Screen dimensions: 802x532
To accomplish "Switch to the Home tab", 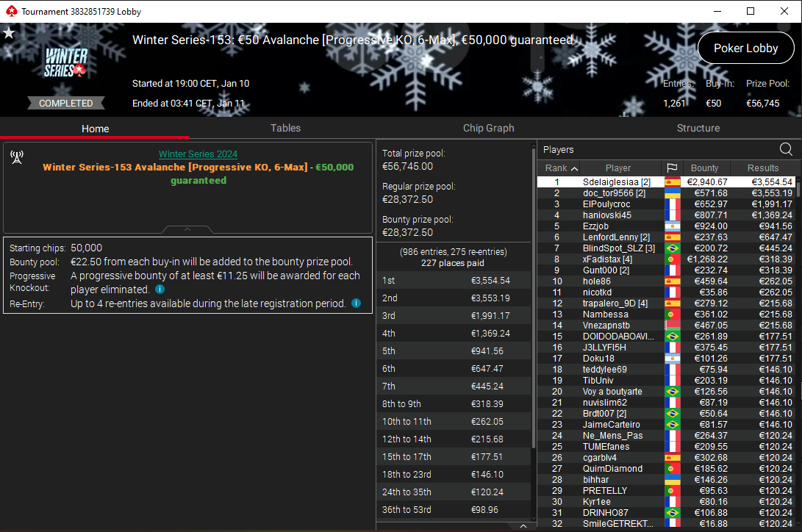I will [95, 129].
